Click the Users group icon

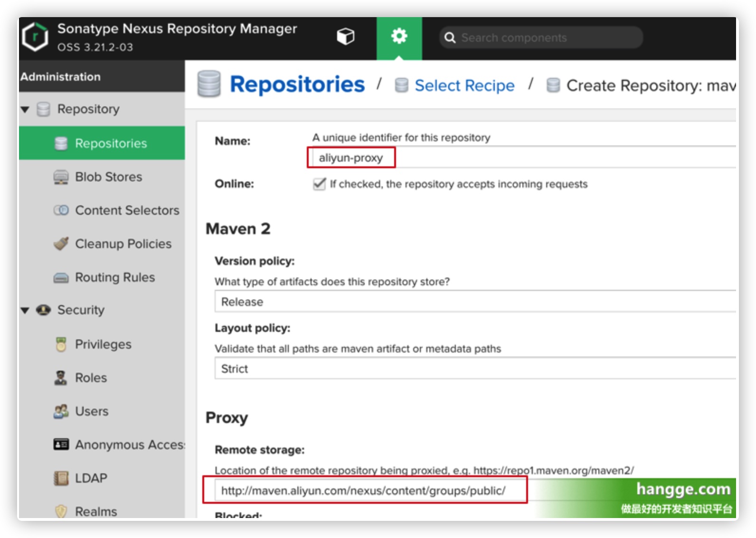point(61,411)
